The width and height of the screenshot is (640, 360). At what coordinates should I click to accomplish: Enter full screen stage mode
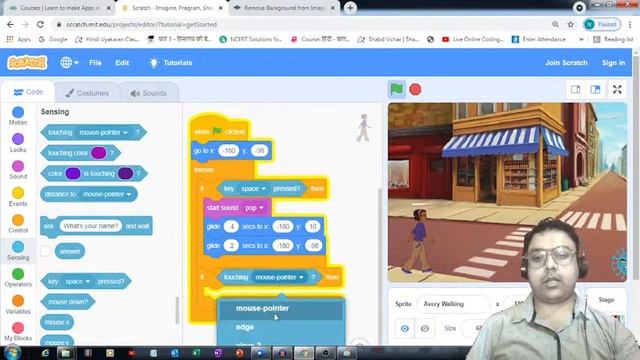click(x=617, y=89)
